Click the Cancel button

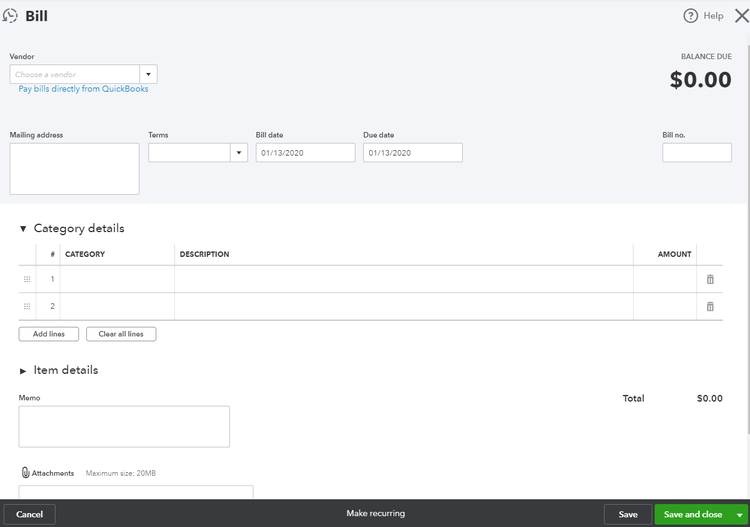point(29,515)
